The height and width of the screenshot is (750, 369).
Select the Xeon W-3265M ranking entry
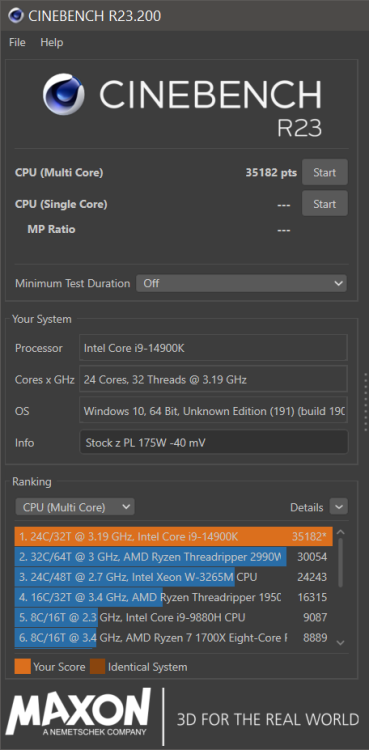pos(173,577)
